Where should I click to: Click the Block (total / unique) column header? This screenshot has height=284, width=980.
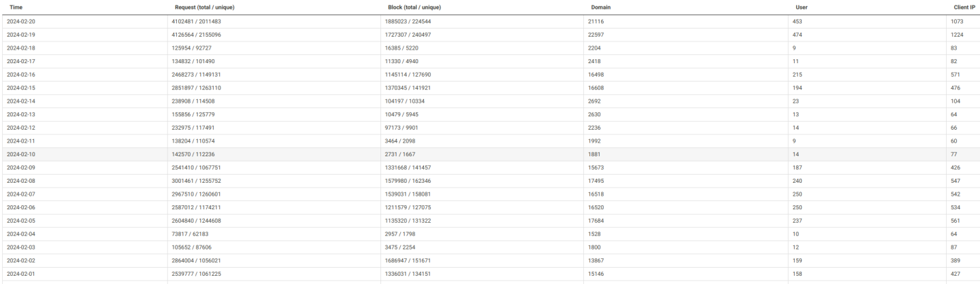[414, 7]
